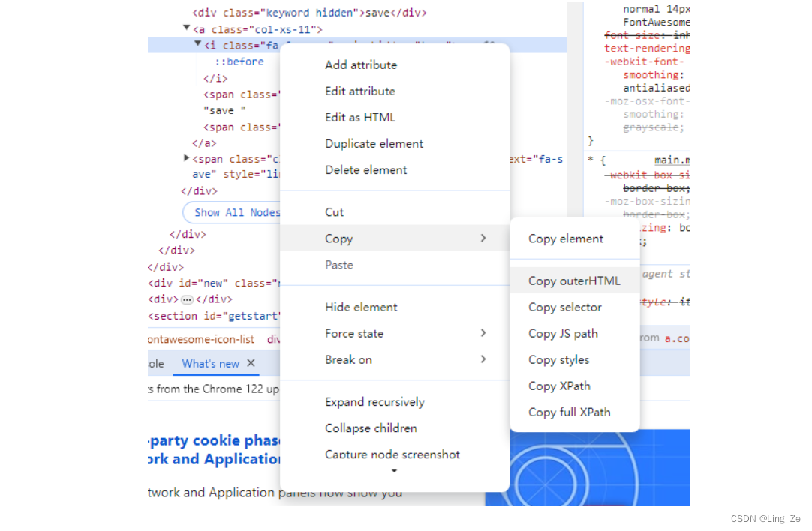Click the -webkit-font-smoothing property

[x=645, y=68]
